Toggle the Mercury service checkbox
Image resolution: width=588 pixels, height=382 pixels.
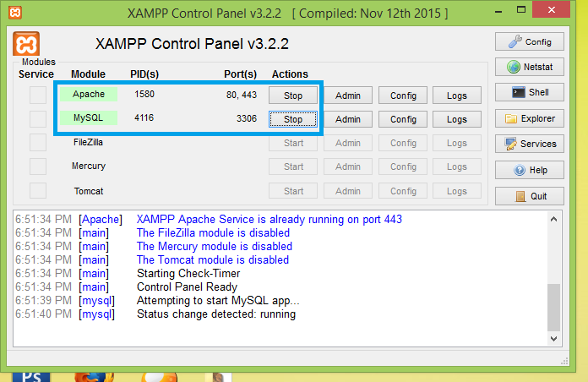(x=38, y=166)
